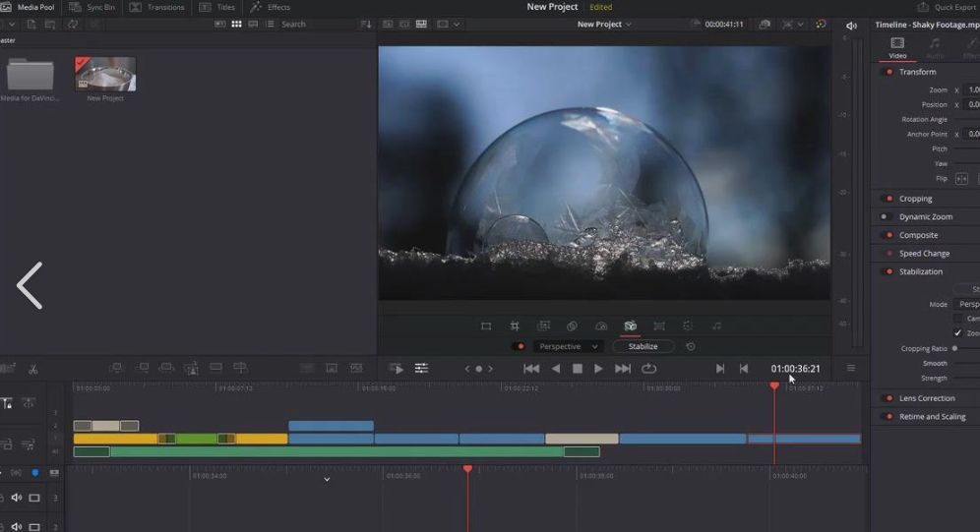Click the Fast Review icon
This screenshot has height=532, width=980.
[x=396, y=369]
